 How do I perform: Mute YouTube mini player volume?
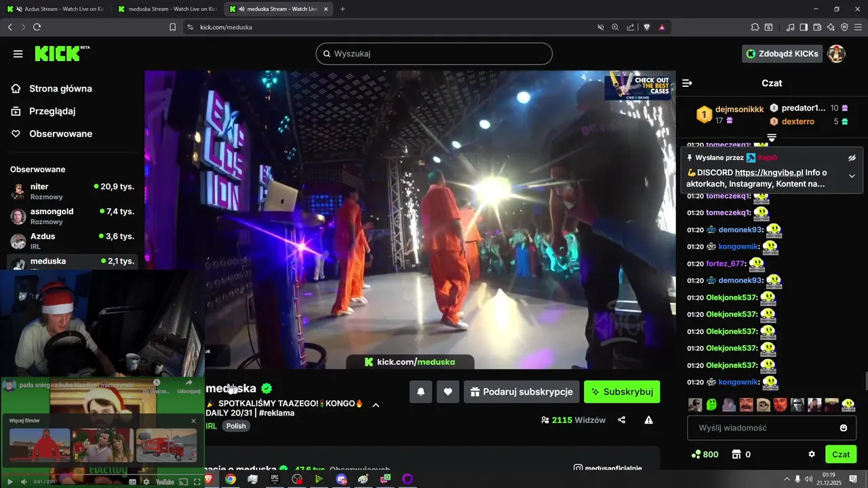(24, 482)
